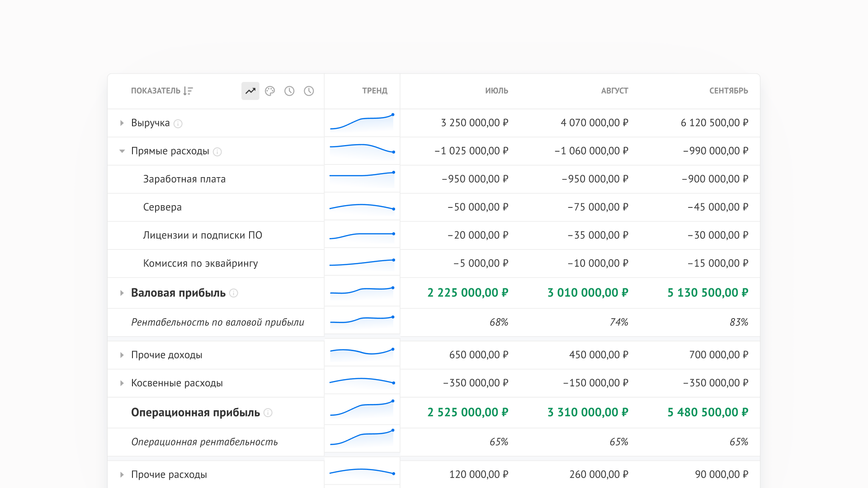Open the color palette highlighting option
Viewport: 868px width, 488px height.
pos(270,91)
